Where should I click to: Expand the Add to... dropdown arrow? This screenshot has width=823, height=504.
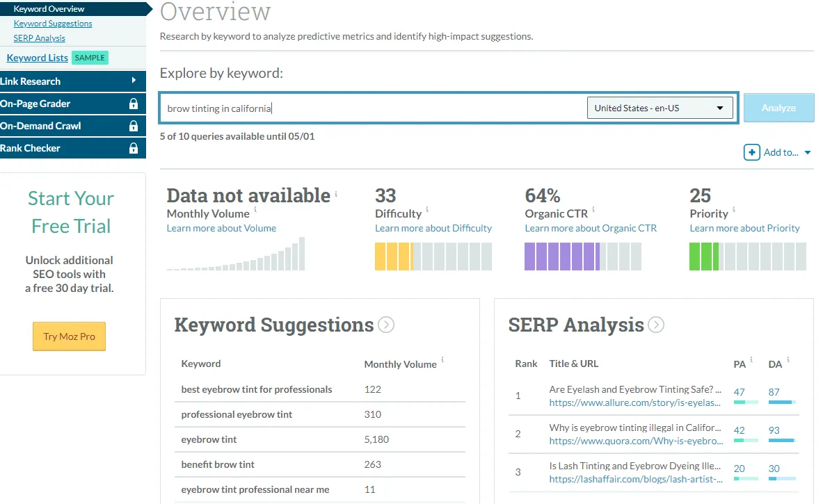point(808,153)
